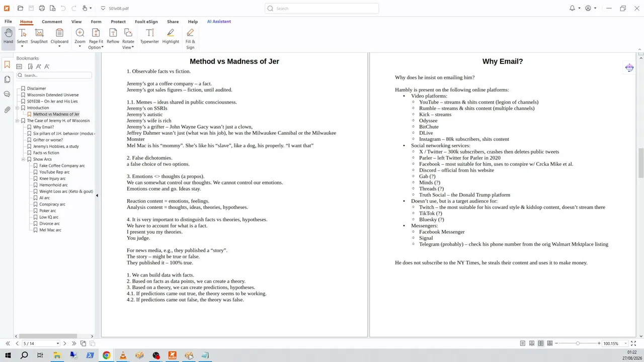This screenshot has width=644, height=362.
Task: Switch to continuous facing view mode
Action: point(549,343)
